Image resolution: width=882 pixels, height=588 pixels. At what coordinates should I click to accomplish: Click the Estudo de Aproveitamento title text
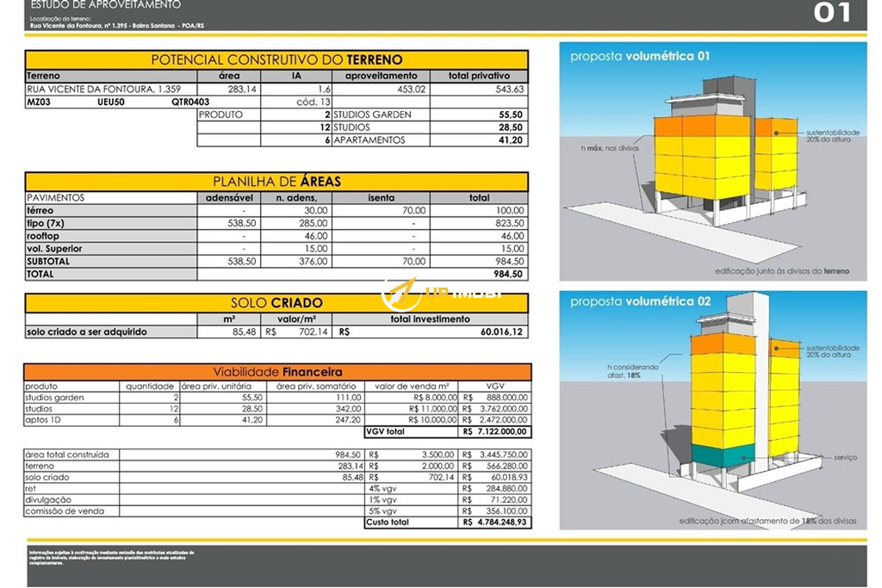click(106, 5)
